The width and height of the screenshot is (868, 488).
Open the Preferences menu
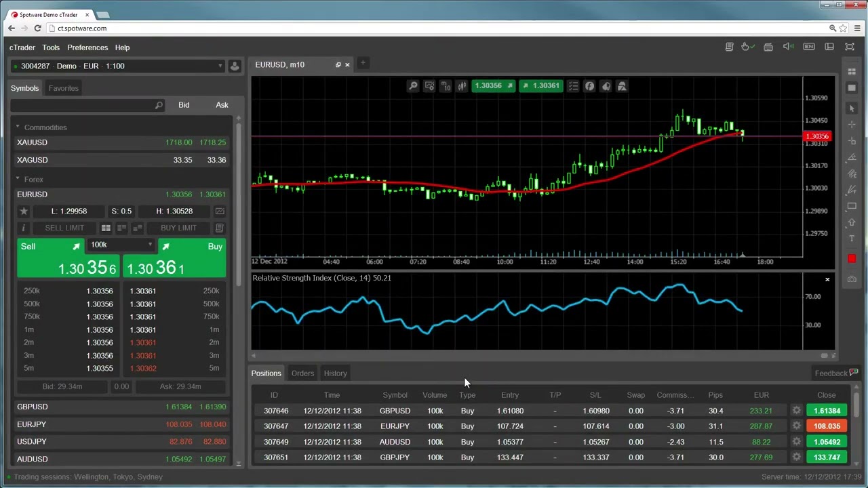tap(87, 47)
